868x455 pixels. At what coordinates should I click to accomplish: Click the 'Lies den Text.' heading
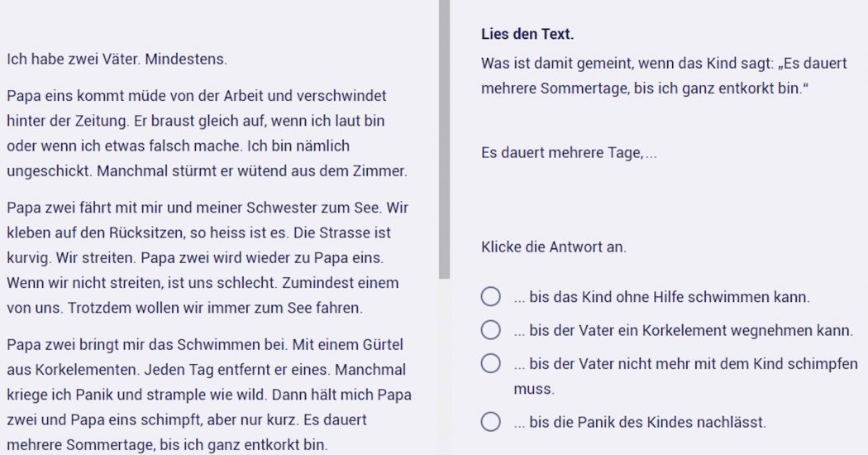coord(527,35)
